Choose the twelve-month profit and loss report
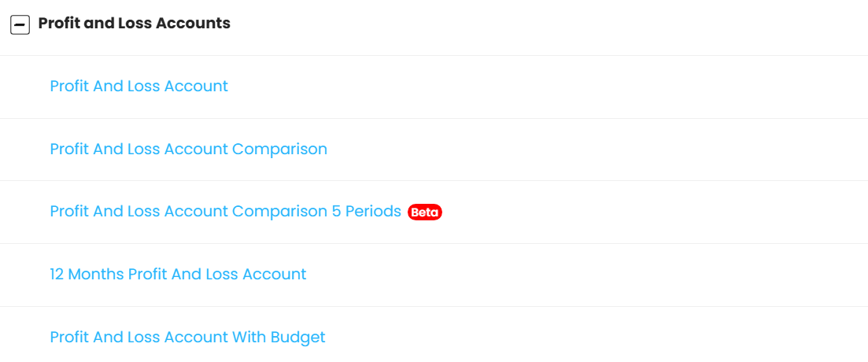The width and height of the screenshot is (868, 362). tap(178, 275)
